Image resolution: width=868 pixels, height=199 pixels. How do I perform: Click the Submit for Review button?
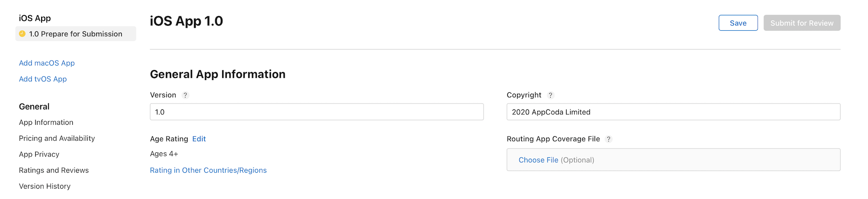point(802,23)
